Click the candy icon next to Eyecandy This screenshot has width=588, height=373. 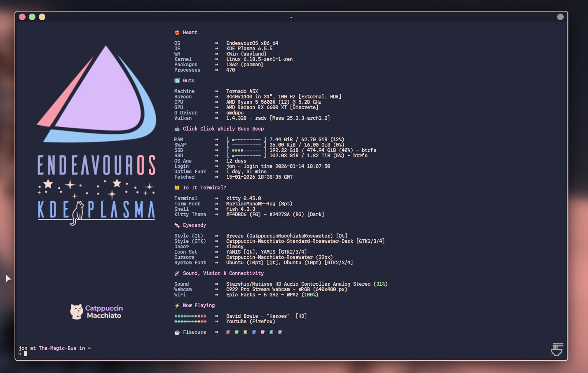pos(177,225)
